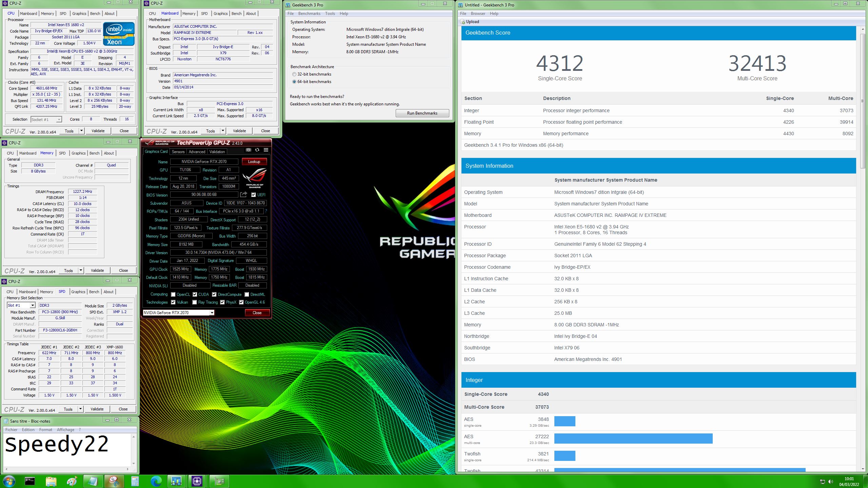Take a GPU-Z screenshot with camera icon
Screen dimensions: 868x488
pyautogui.click(x=248, y=150)
